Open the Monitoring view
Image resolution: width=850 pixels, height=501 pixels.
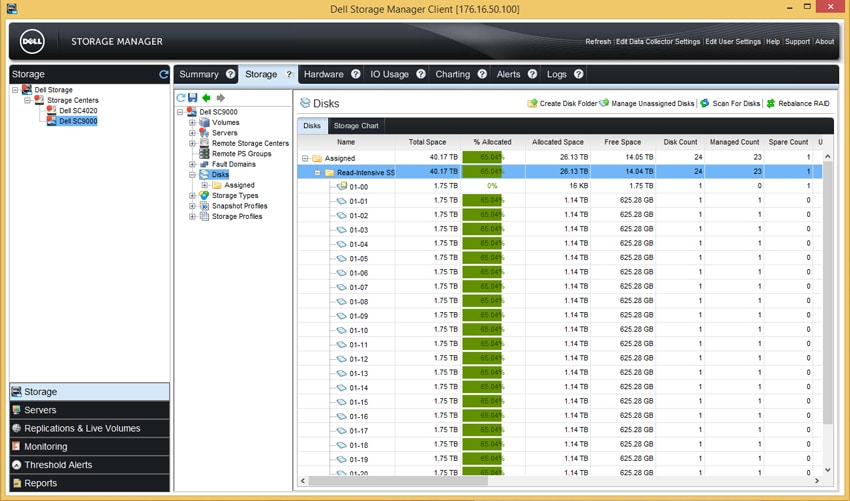click(x=89, y=447)
